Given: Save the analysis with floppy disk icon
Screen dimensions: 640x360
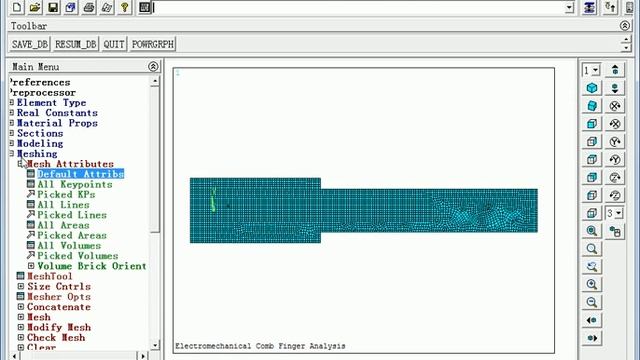Looking at the screenshot, I should 53,7.
